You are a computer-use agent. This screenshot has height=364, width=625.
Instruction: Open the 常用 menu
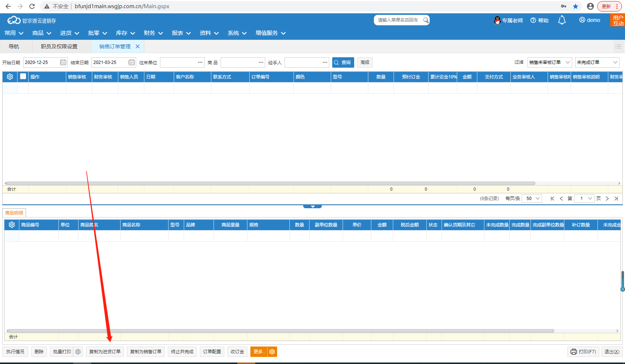pos(14,33)
